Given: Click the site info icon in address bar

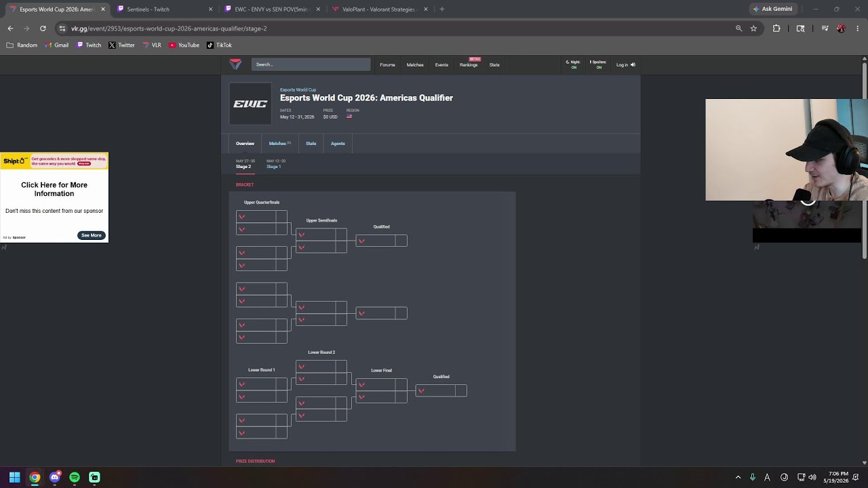Looking at the screenshot, I should [62, 28].
